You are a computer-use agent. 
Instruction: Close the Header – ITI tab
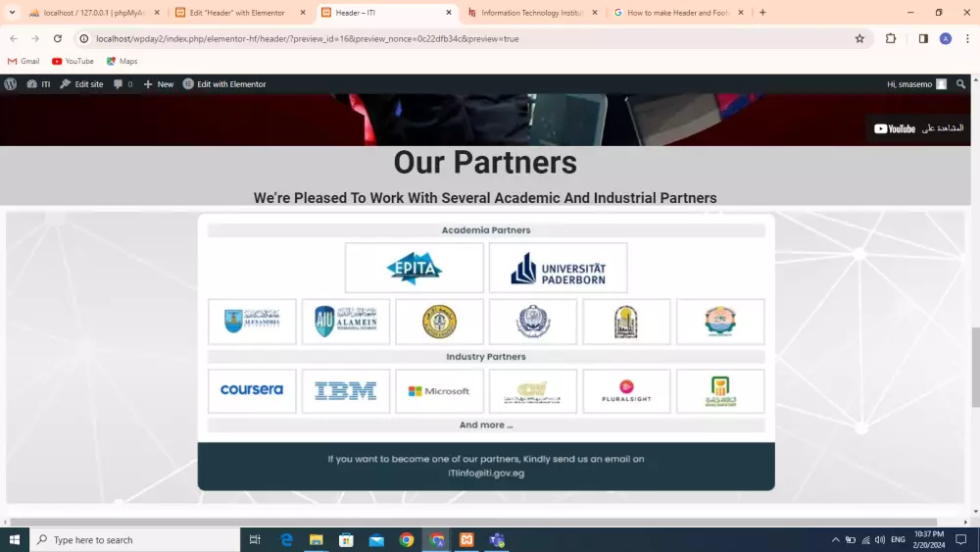[x=449, y=13]
